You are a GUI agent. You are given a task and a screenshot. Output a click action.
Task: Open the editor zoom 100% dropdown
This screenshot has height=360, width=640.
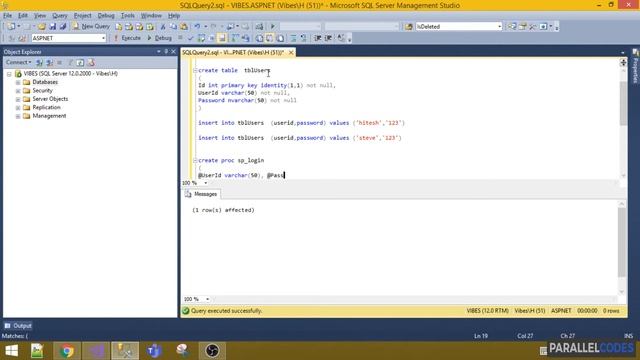click(205, 183)
